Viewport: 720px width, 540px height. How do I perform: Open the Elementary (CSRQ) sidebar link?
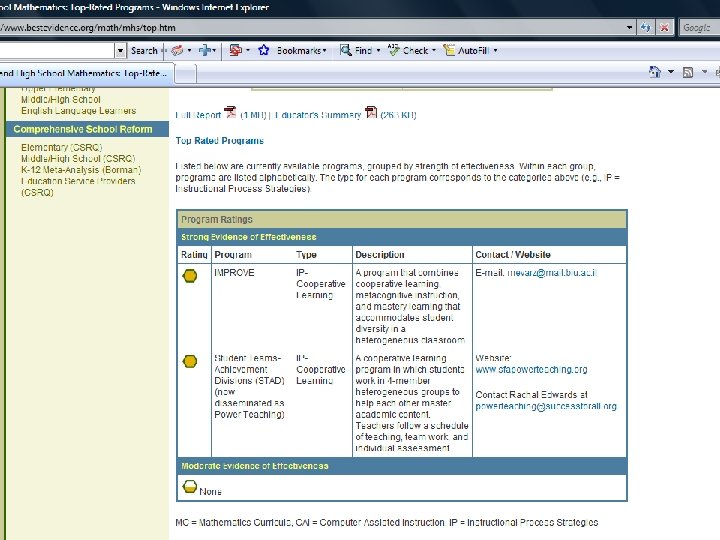(62, 147)
